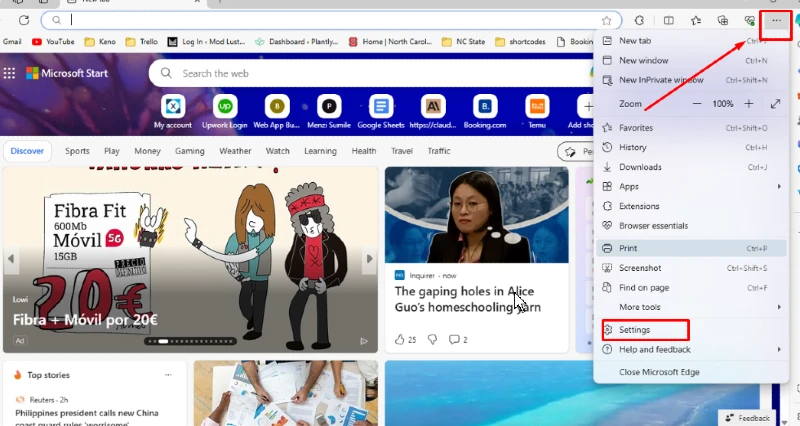800x426 pixels.
Task: Expand the Apps submenu
Action: tap(691, 187)
